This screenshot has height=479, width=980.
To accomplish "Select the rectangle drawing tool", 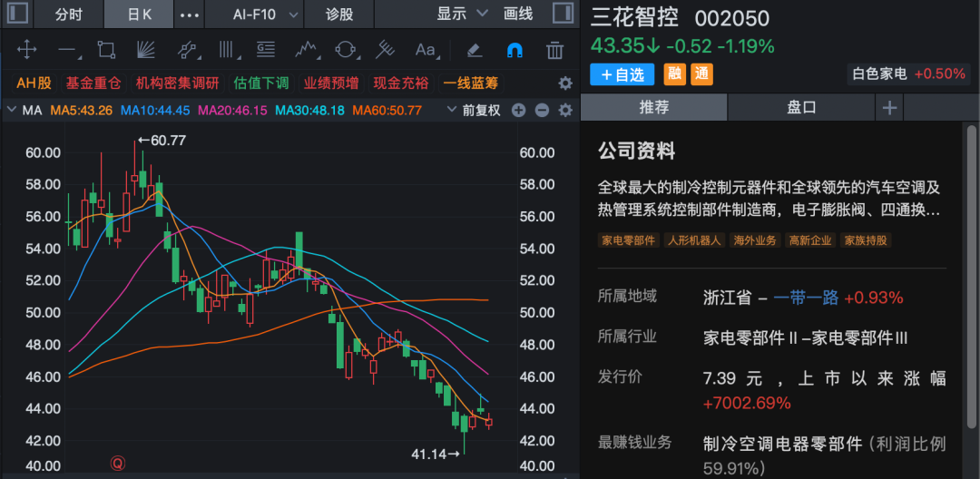I will (x=106, y=50).
